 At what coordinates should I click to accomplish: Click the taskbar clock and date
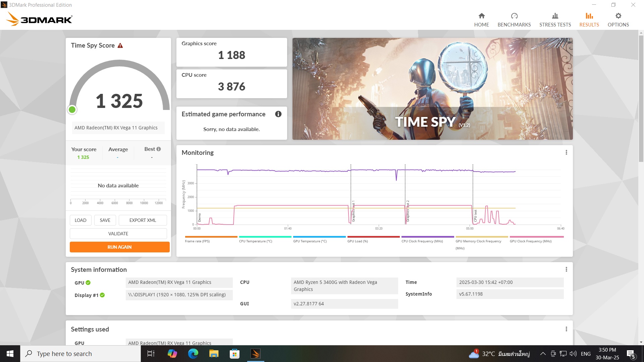(x=607, y=354)
